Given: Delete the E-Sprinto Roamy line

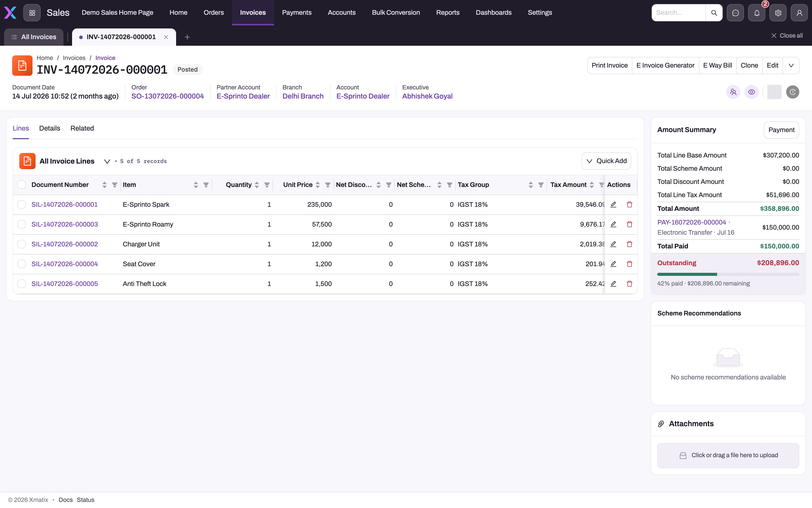Looking at the screenshot, I should point(630,224).
